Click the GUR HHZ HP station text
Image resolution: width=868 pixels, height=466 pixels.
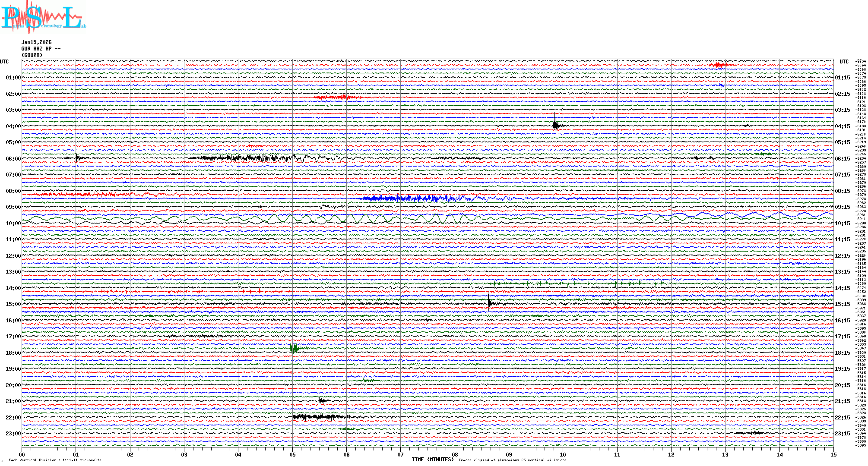point(41,49)
